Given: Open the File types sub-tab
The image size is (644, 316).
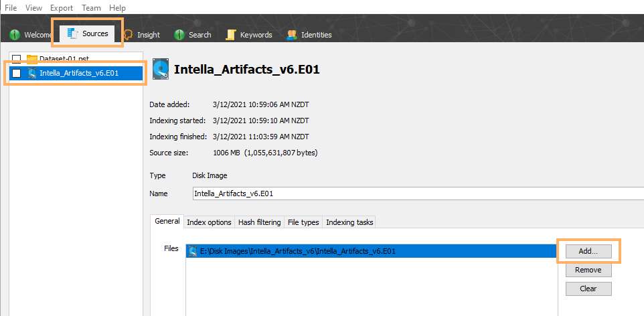Looking at the screenshot, I should coord(303,222).
